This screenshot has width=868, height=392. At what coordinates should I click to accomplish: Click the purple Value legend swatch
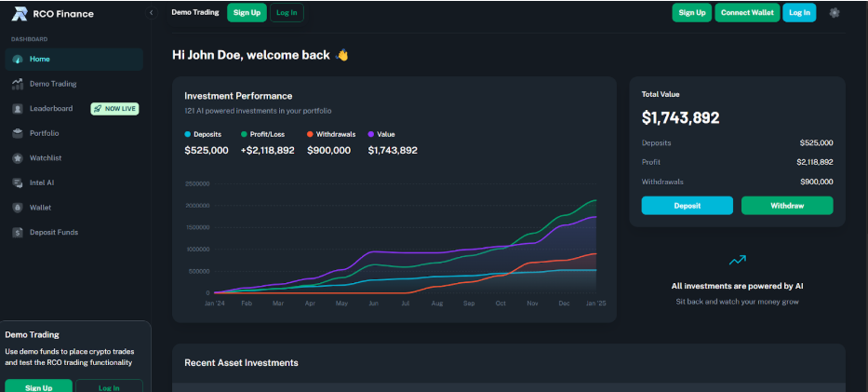click(372, 135)
